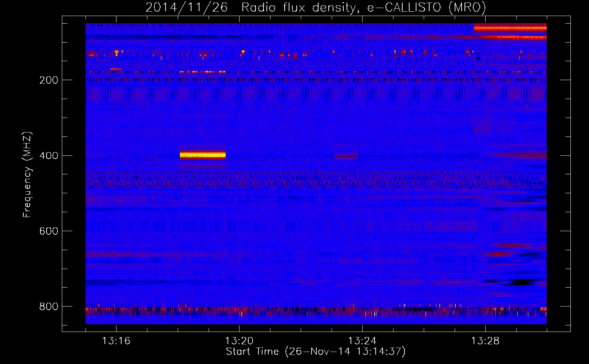Click the plot title "Radio flux density, e-CALLISTO (MRO)"
The image size is (589, 364).
[363, 7]
